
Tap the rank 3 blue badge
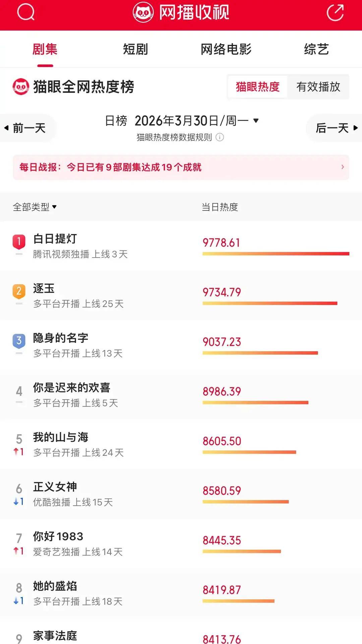point(19,341)
